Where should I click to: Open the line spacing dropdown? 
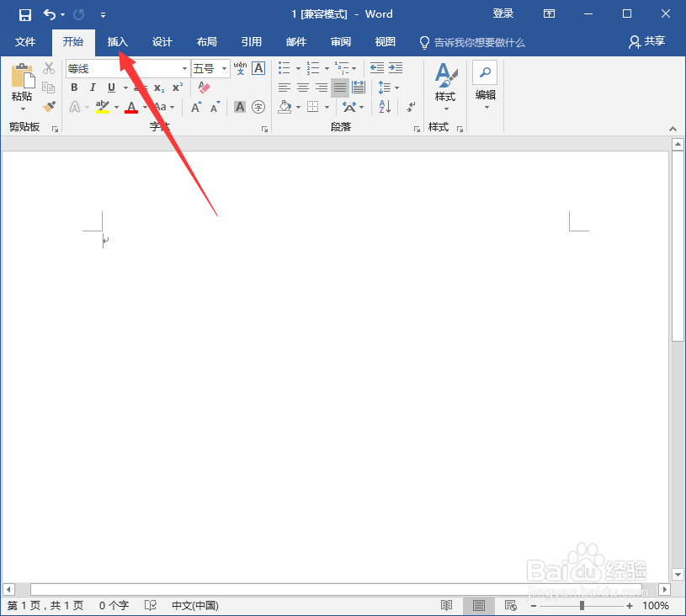(x=388, y=88)
